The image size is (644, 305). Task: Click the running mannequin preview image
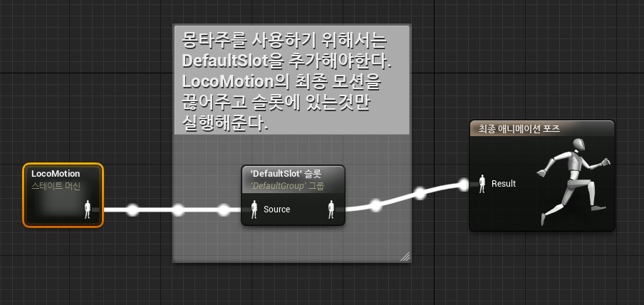573,182
